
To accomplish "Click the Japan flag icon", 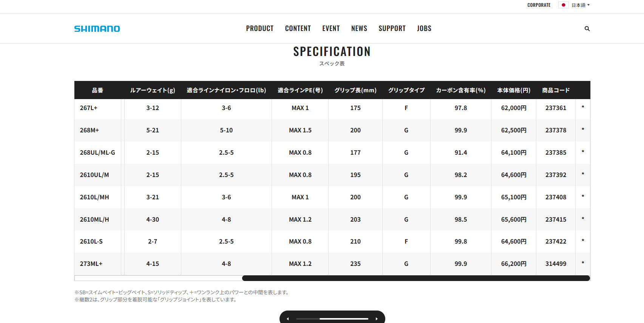I will (x=563, y=5).
